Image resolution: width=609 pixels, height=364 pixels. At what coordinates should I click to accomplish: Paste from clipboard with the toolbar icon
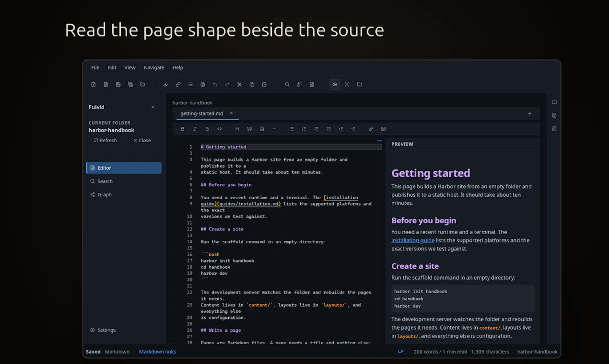tap(264, 84)
